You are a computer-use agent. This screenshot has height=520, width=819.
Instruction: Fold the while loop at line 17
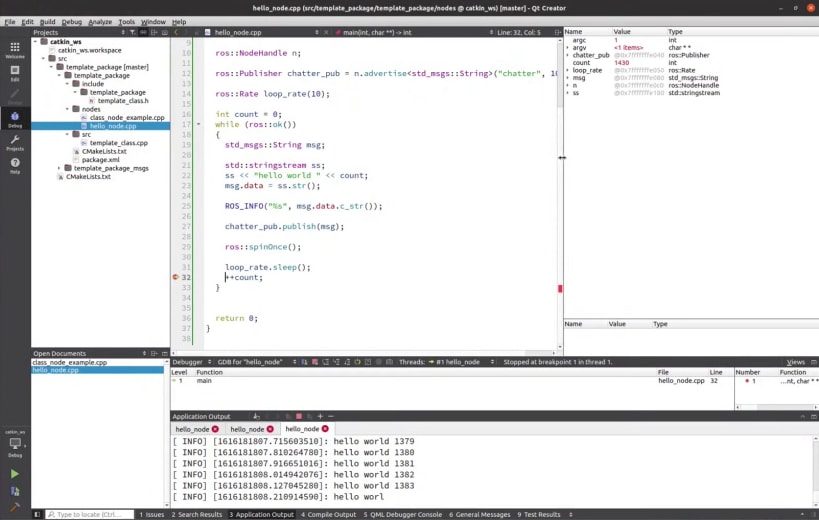[x=198, y=124]
